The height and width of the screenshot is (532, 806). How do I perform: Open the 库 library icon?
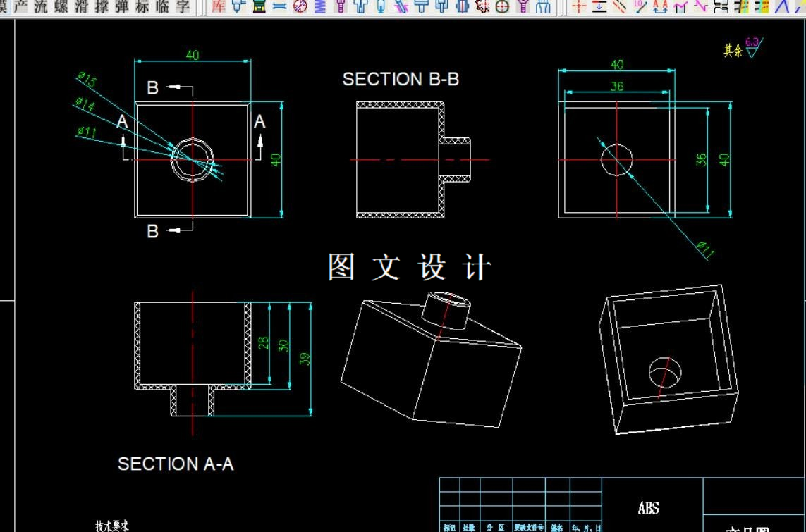click(219, 6)
